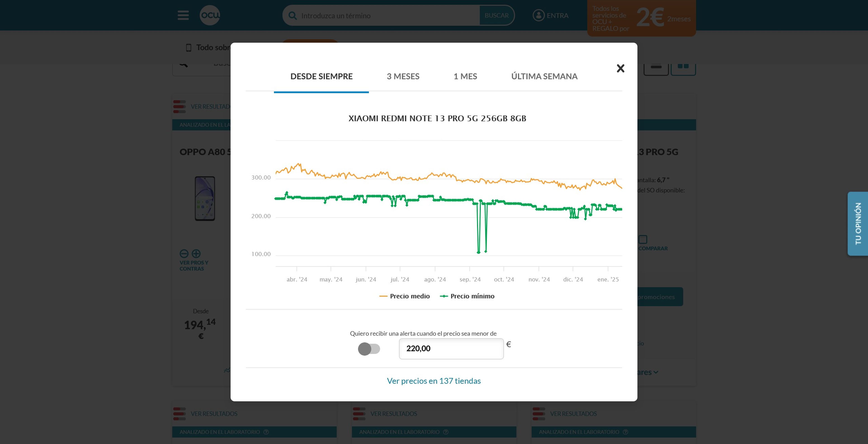Switch to the 1 MES tab
Viewport: 868px width, 444px height.
pos(465,76)
